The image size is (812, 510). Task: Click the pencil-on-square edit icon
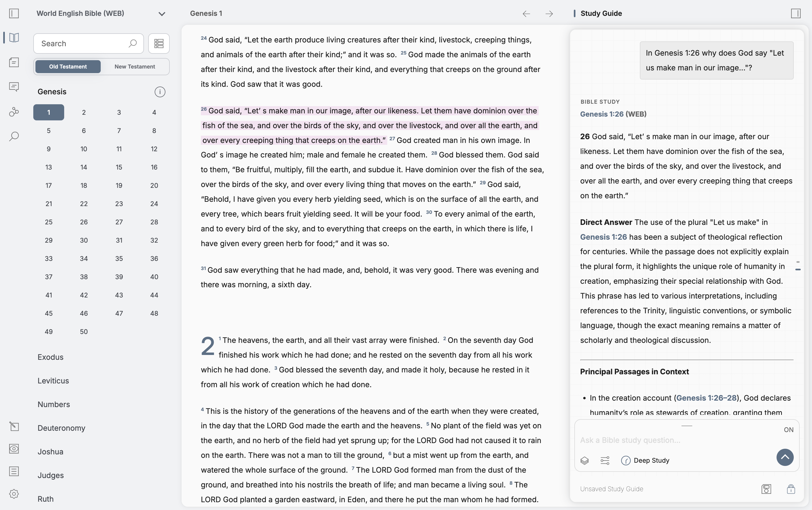pyautogui.click(x=14, y=426)
